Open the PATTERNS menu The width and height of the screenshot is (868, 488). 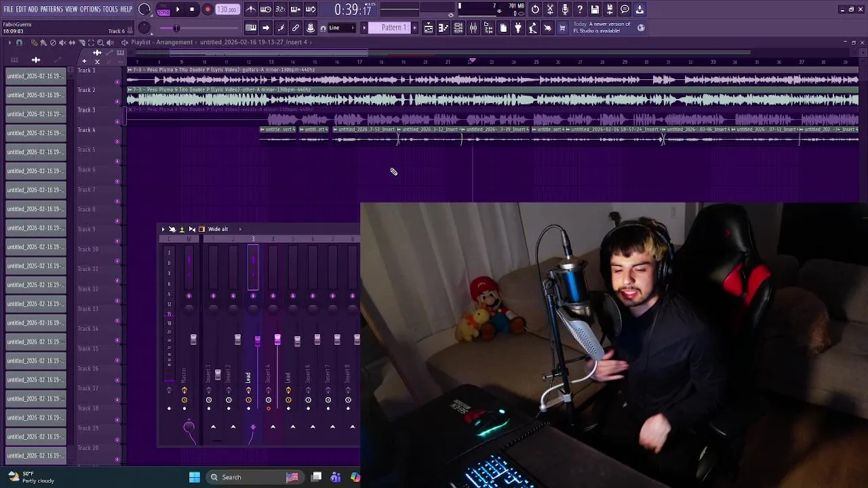pos(52,9)
